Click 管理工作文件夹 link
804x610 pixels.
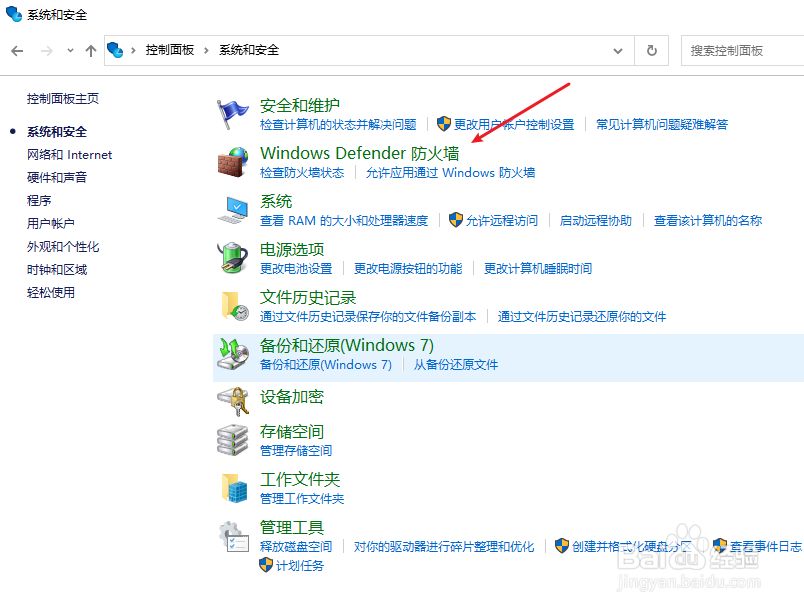click(x=302, y=499)
